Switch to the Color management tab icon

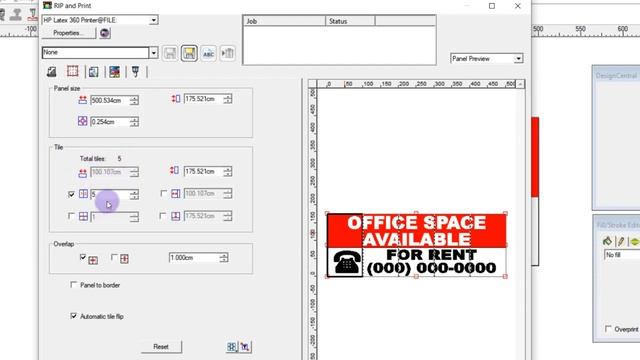pyautogui.click(x=115, y=72)
